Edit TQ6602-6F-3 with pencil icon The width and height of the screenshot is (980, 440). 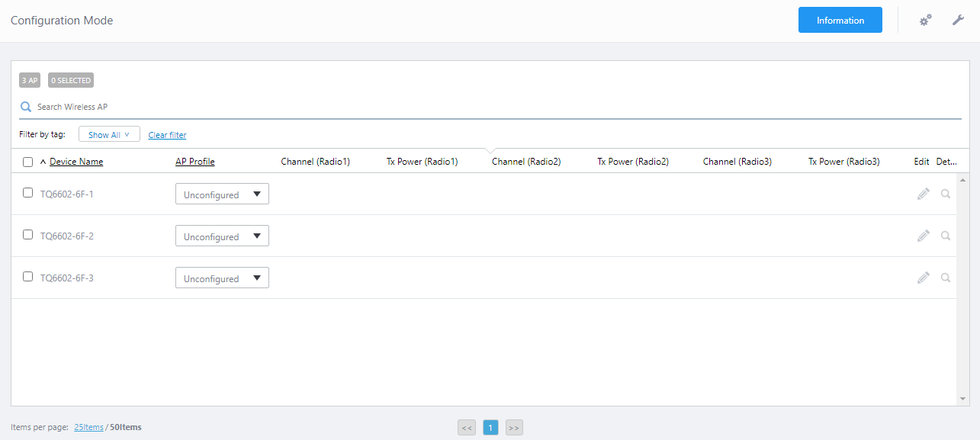(924, 278)
